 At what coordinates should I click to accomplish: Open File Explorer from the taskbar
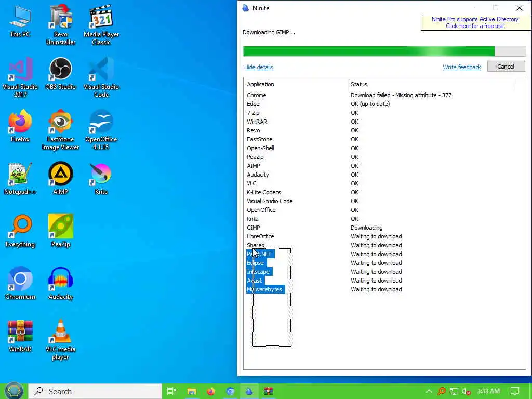(192, 391)
